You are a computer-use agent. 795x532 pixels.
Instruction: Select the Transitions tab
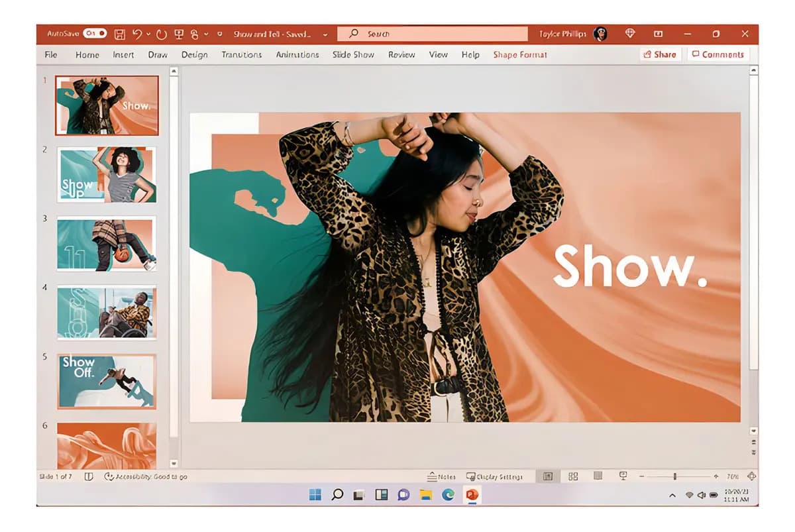242,55
